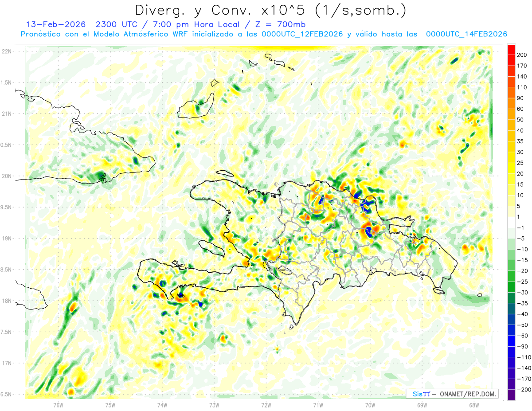The image size is (532, 411).
Task: Click the colorbar label "170" near the top
Action: click(x=522, y=66)
